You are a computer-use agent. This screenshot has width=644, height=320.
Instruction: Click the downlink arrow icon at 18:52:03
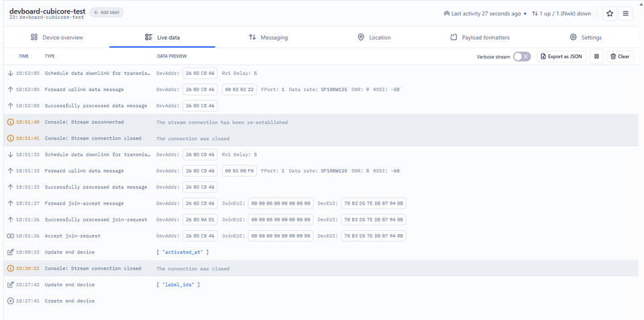[x=11, y=73]
